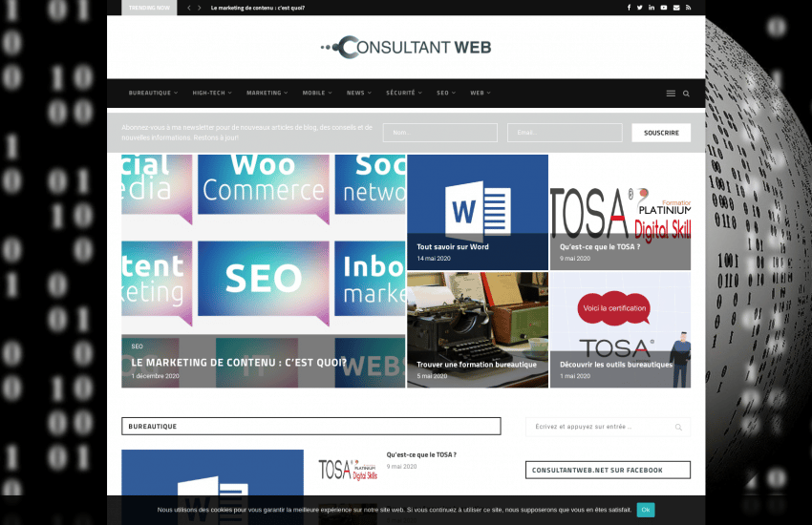The height and width of the screenshot is (525, 812).
Task: Open Qu'est-ce que le TOSA featured tile
Action: click(600, 247)
